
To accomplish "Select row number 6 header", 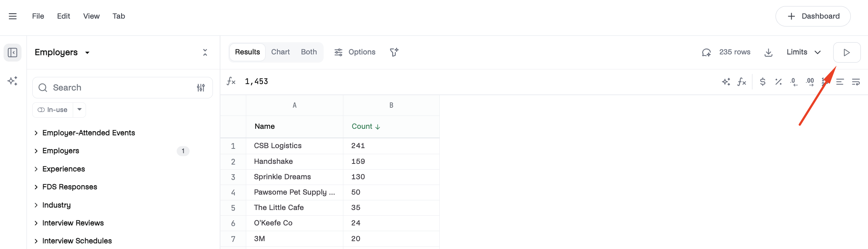I will point(233,223).
